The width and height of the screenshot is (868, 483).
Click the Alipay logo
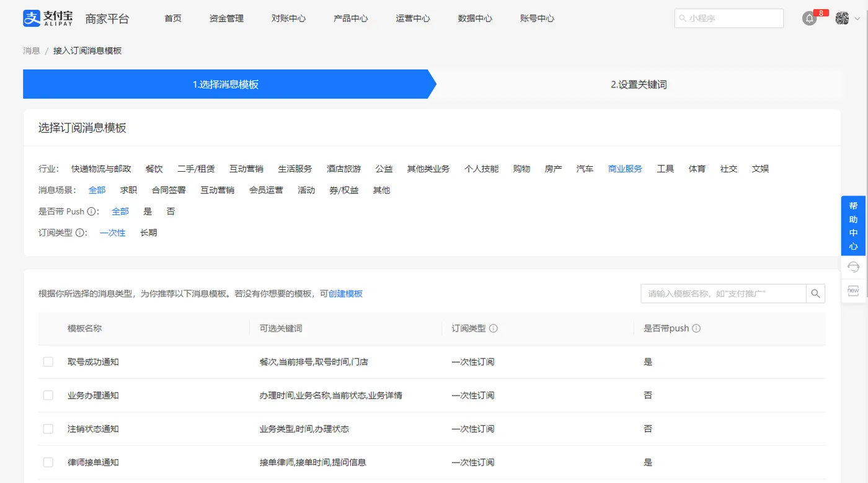[x=48, y=18]
